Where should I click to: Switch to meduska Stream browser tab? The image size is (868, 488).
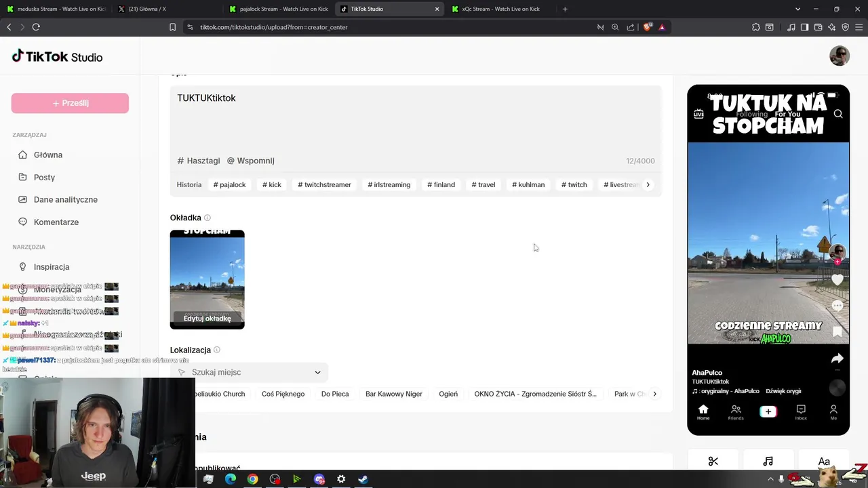click(x=56, y=9)
